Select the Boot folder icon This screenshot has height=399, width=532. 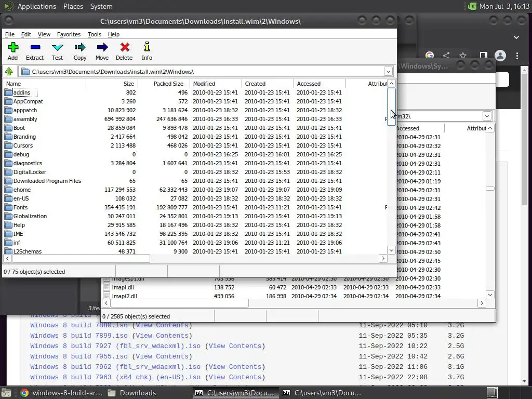coord(8,128)
